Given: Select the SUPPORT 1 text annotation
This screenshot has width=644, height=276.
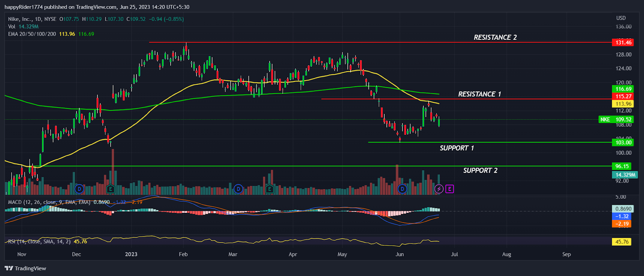Looking at the screenshot, I should [x=457, y=148].
